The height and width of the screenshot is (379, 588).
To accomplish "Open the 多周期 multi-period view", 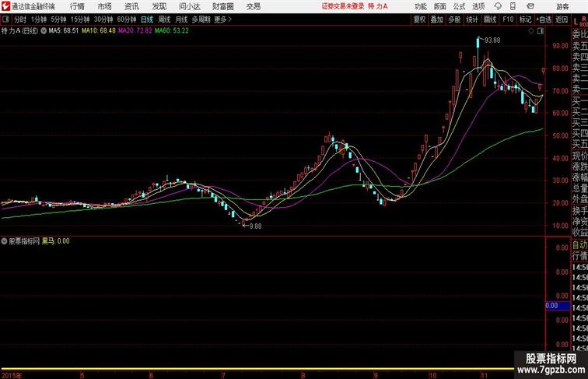I will coord(201,19).
